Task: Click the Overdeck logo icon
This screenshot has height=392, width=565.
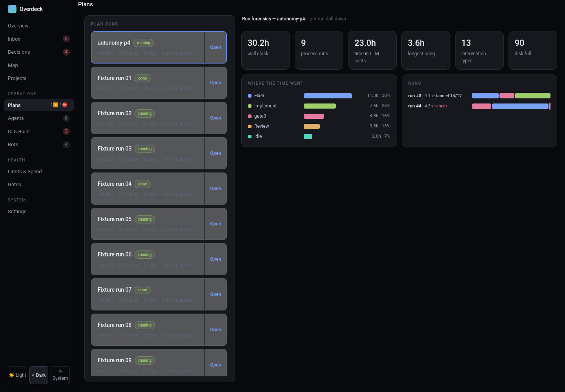Action: (12, 9)
